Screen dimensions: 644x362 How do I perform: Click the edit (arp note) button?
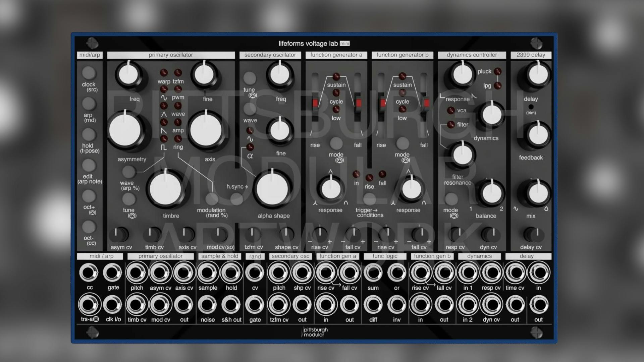click(x=89, y=165)
